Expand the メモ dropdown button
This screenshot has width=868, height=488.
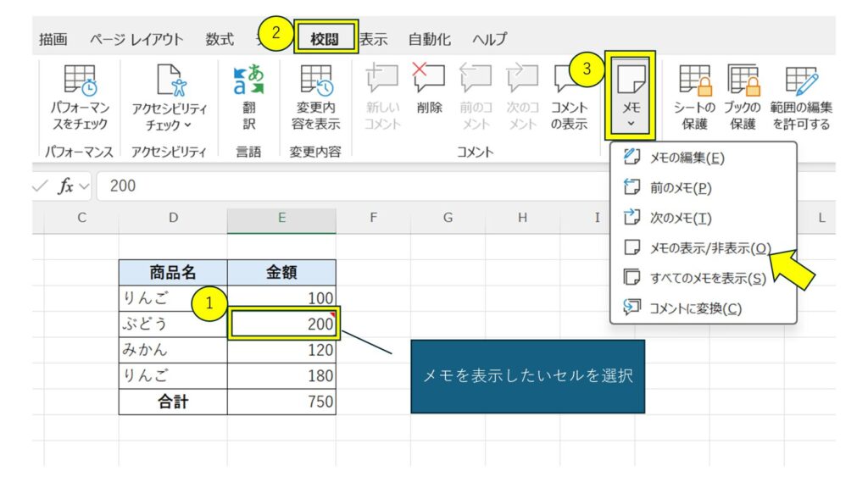click(x=632, y=106)
